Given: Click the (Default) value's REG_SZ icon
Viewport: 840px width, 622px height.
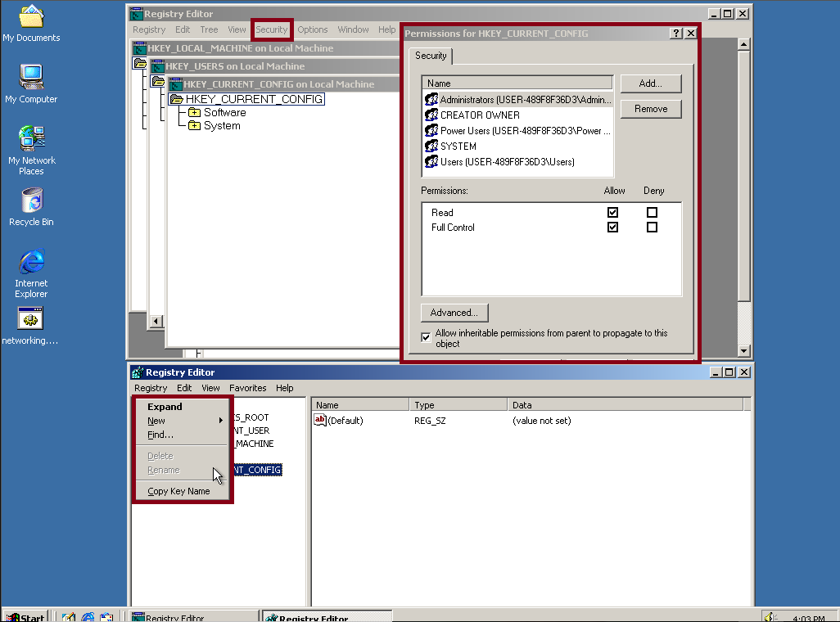Looking at the screenshot, I should point(319,420).
